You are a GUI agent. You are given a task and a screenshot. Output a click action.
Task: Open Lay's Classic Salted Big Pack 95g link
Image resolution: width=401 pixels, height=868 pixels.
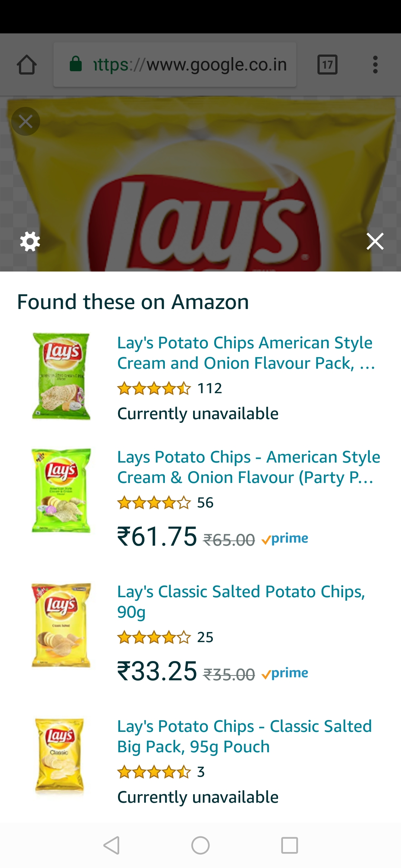click(244, 736)
